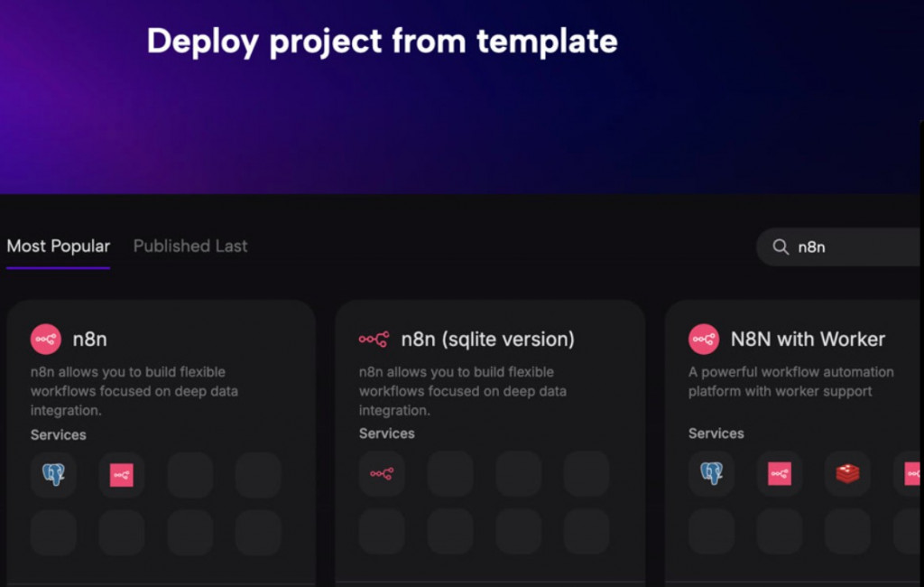This screenshot has width=924, height=587.
Task: Click the n8n card description text
Action: tap(134, 391)
